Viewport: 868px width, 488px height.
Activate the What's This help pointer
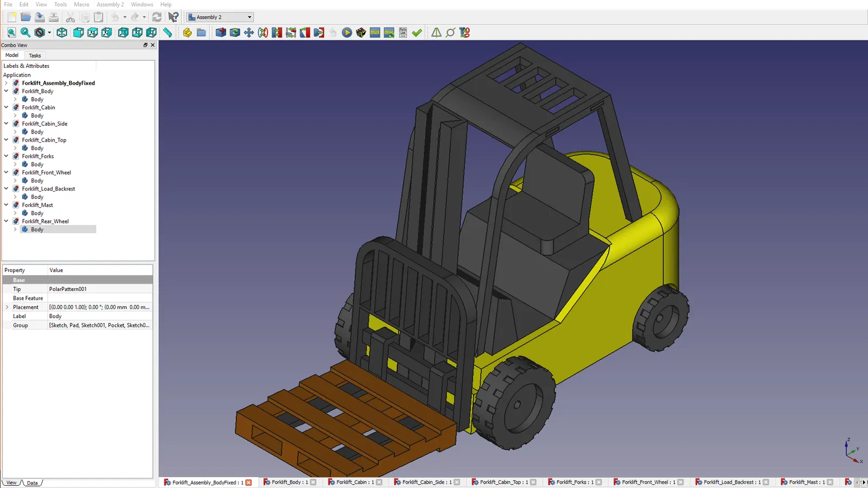click(173, 17)
